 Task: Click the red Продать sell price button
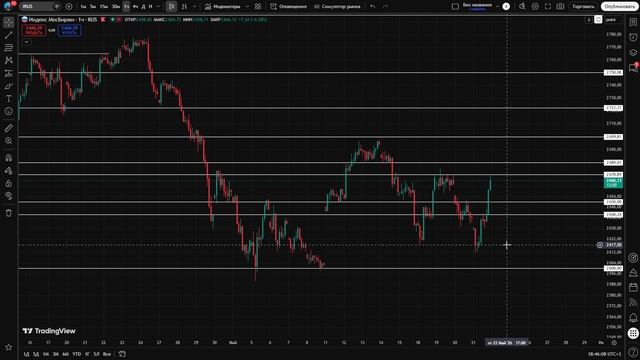click(34, 30)
